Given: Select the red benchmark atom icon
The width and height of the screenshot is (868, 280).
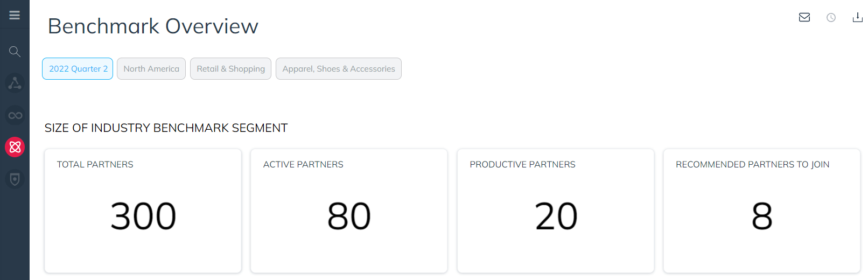Looking at the screenshot, I should (15, 147).
